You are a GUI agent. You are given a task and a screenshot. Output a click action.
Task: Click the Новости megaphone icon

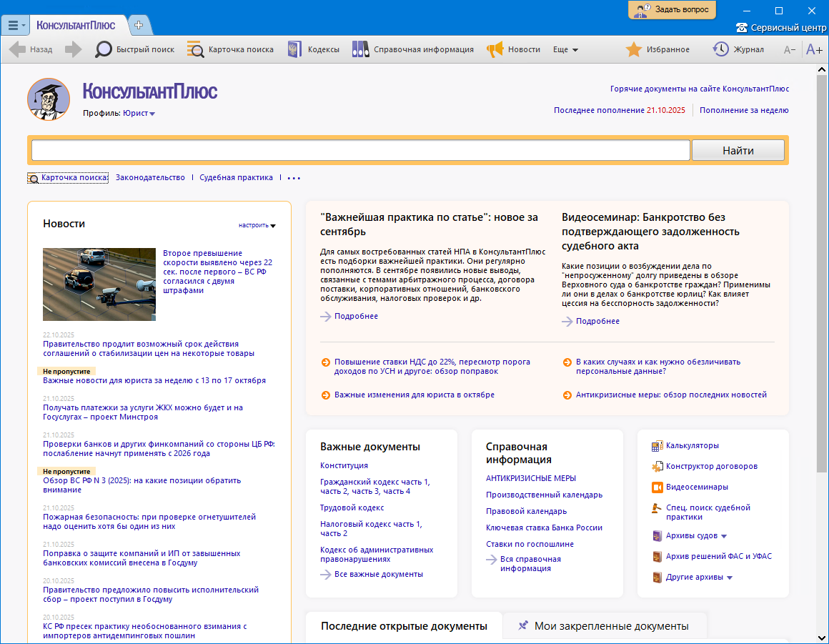coord(495,49)
